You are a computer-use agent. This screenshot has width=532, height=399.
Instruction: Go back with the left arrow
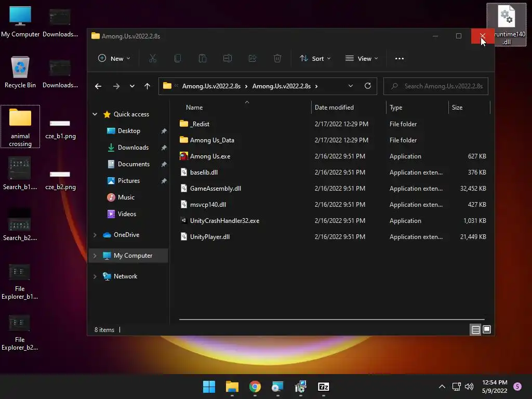(x=98, y=86)
